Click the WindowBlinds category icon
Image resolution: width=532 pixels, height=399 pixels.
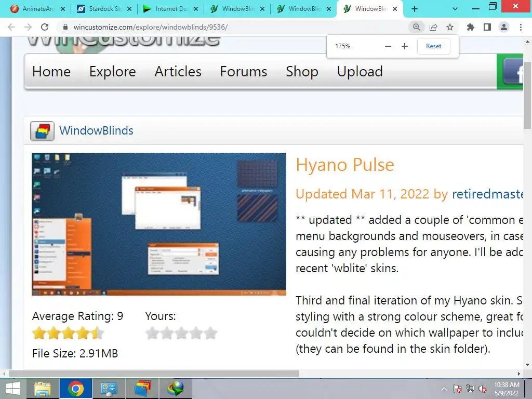(x=42, y=131)
